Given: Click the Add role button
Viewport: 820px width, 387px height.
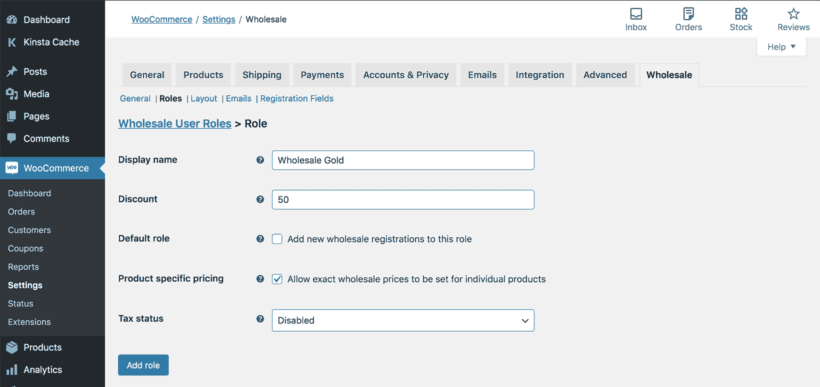Looking at the screenshot, I should pos(143,365).
